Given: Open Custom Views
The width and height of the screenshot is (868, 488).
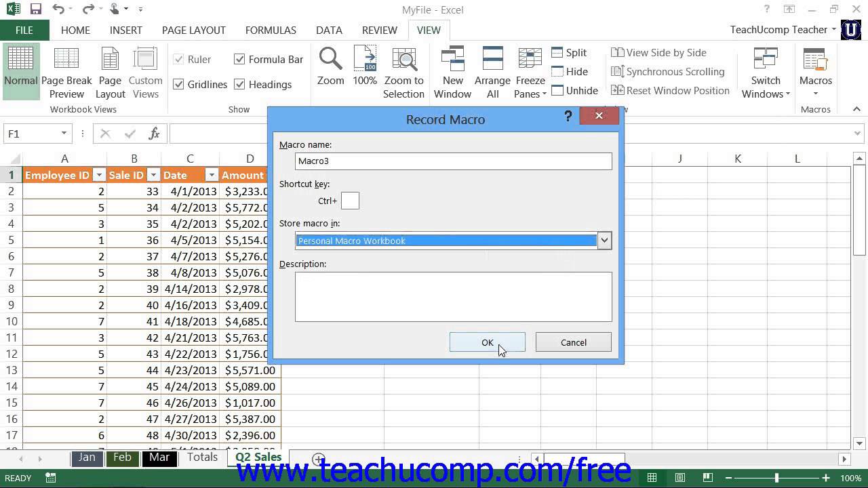Looking at the screenshot, I should point(145,73).
